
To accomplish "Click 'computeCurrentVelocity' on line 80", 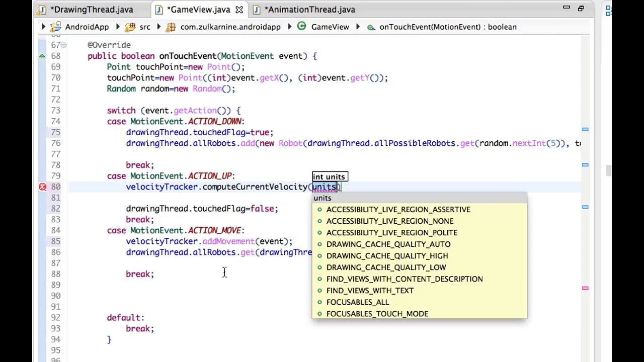I will coord(255,187).
